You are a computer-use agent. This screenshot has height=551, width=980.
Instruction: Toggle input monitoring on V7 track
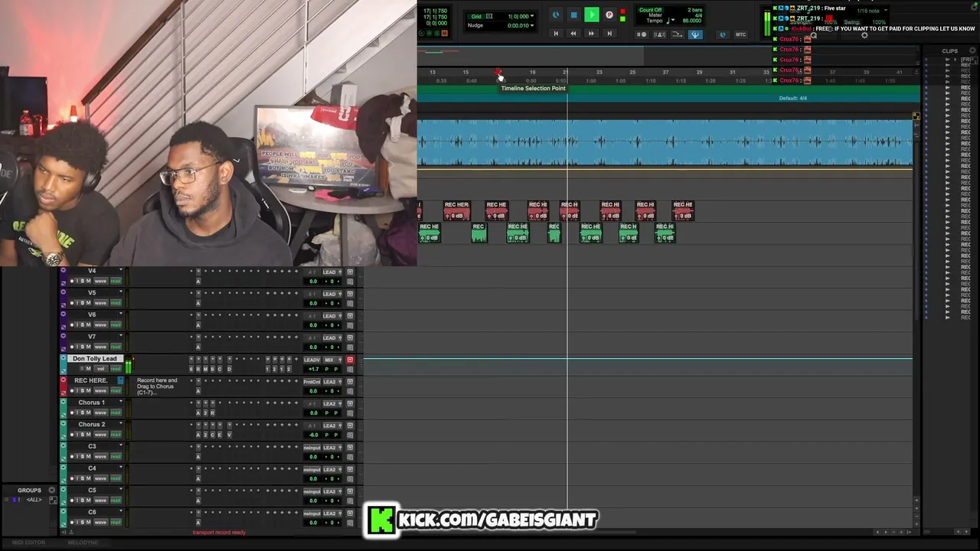point(77,347)
